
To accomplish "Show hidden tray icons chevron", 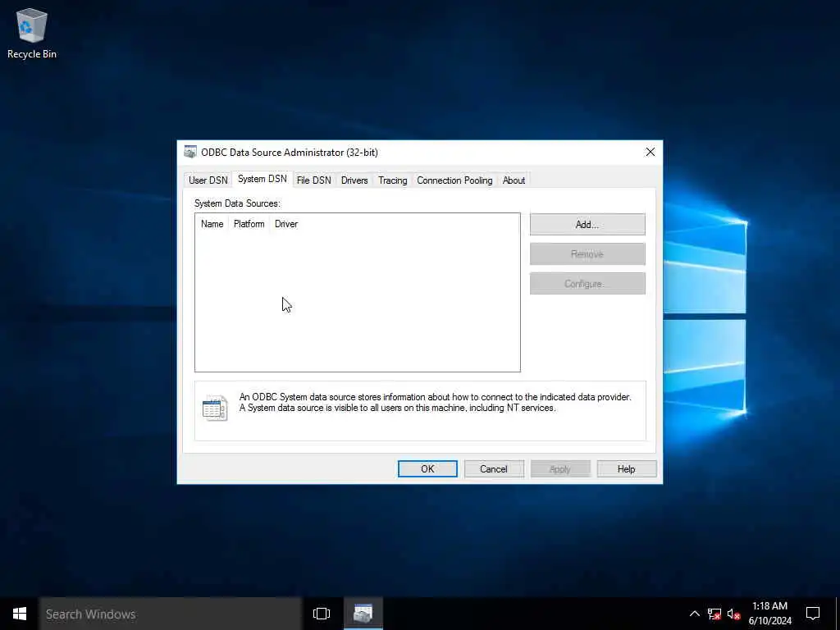I will click(x=694, y=614).
